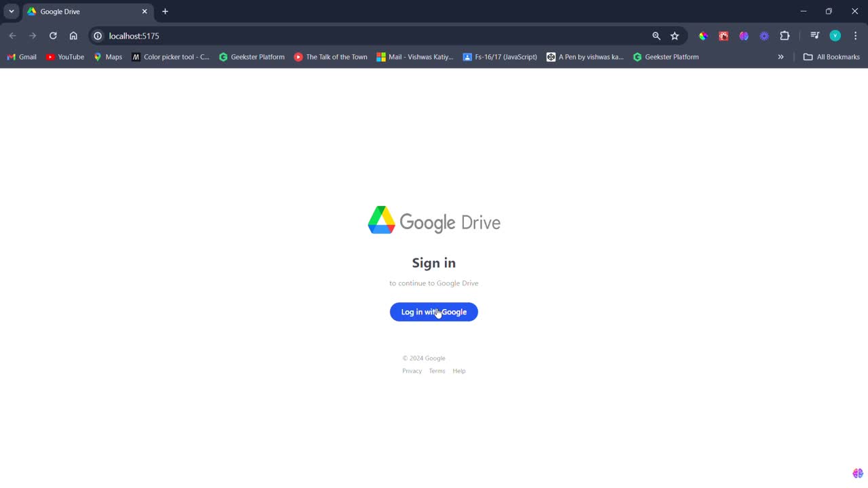868x488 pixels.
Task: Open the Chrome profile avatar
Action: [x=835, y=36]
